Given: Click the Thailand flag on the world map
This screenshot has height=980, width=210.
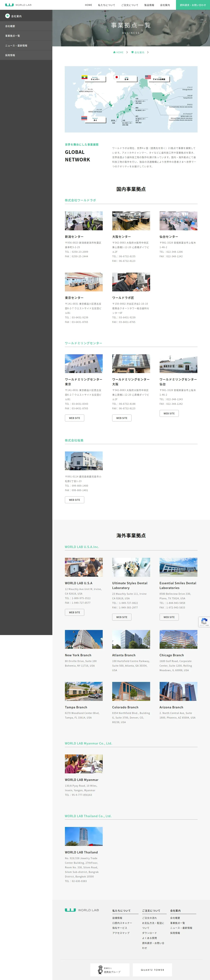Looking at the screenshot, I should [84, 118].
